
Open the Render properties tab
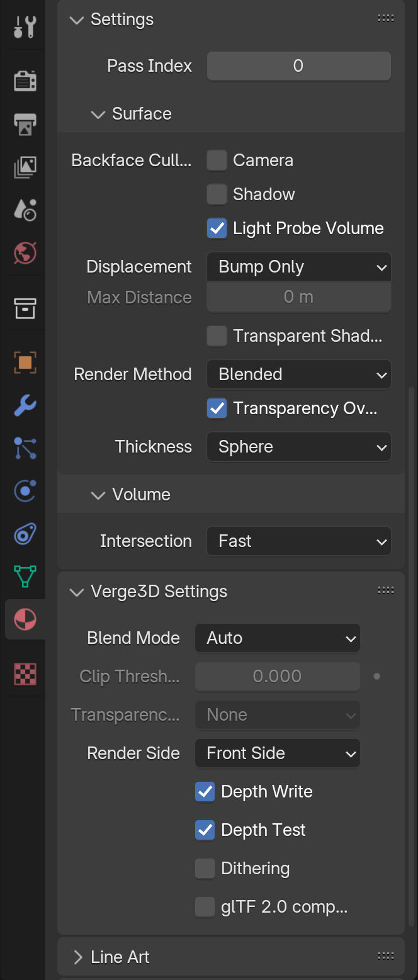[25, 81]
